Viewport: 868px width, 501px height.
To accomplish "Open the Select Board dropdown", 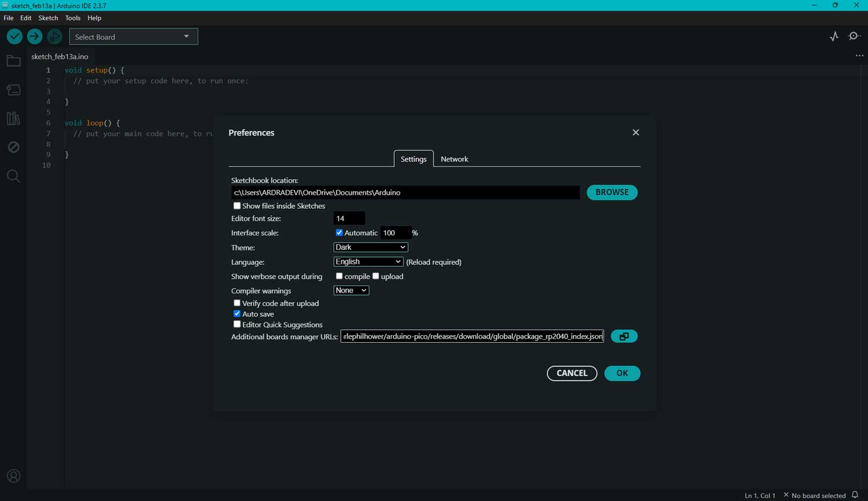I will pyautogui.click(x=133, y=37).
